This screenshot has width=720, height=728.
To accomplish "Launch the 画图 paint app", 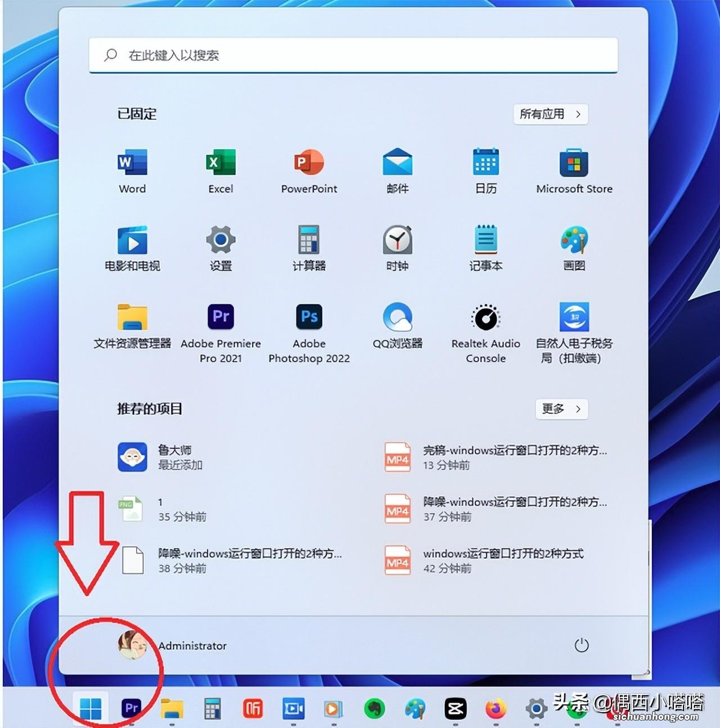I will click(x=574, y=248).
